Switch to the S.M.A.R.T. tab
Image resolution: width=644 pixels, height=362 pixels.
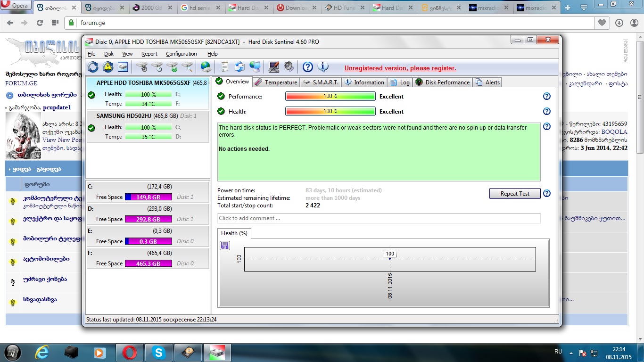pyautogui.click(x=321, y=82)
